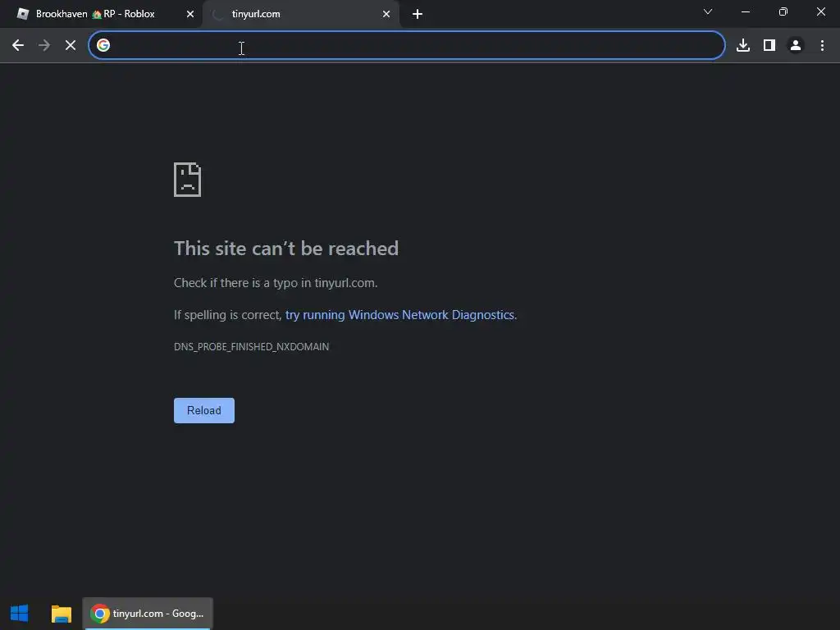Click the 'This site can't be reached' heading
The image size is (840, 630).
click(x=286, y=249)
